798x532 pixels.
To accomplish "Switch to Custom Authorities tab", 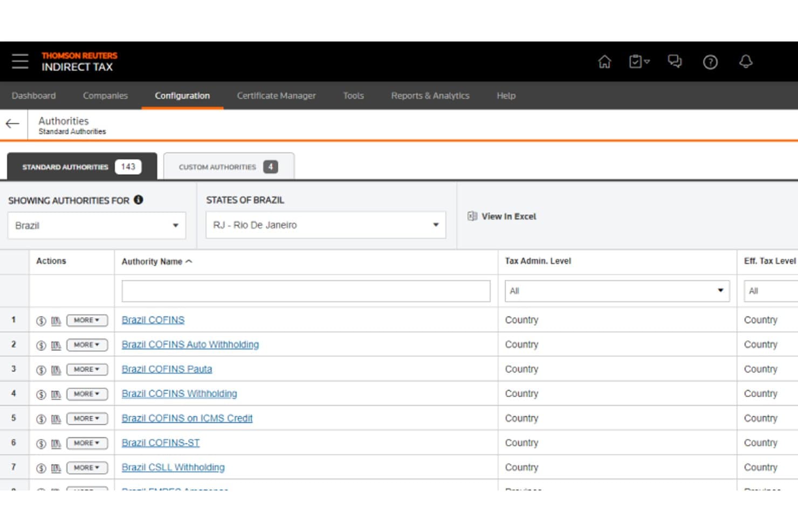I will pos(229,167).
